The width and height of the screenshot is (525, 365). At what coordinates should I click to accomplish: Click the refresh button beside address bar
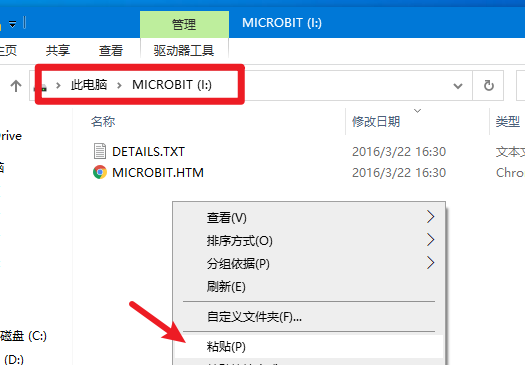pyautogui.click(x=488, y=85)
